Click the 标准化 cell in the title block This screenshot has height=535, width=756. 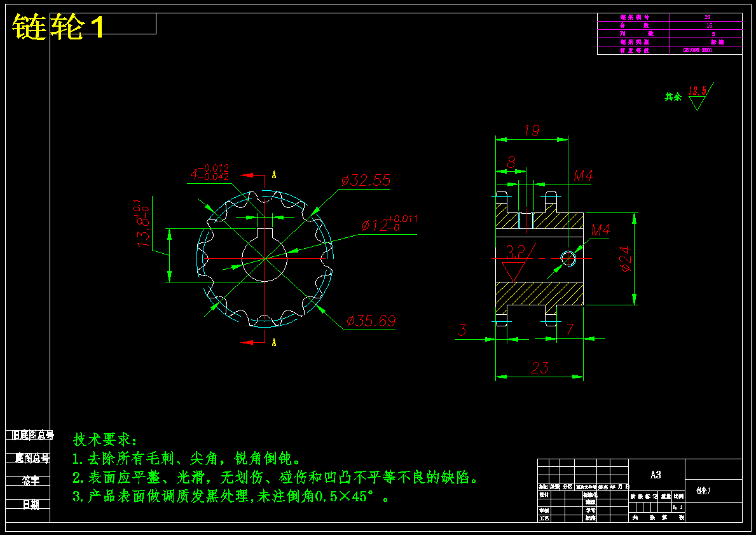590,495
